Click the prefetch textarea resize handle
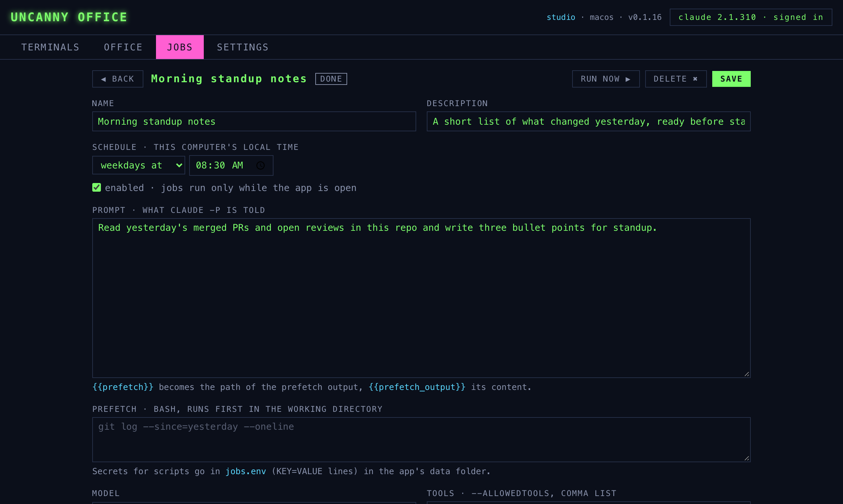 [746, 458]
